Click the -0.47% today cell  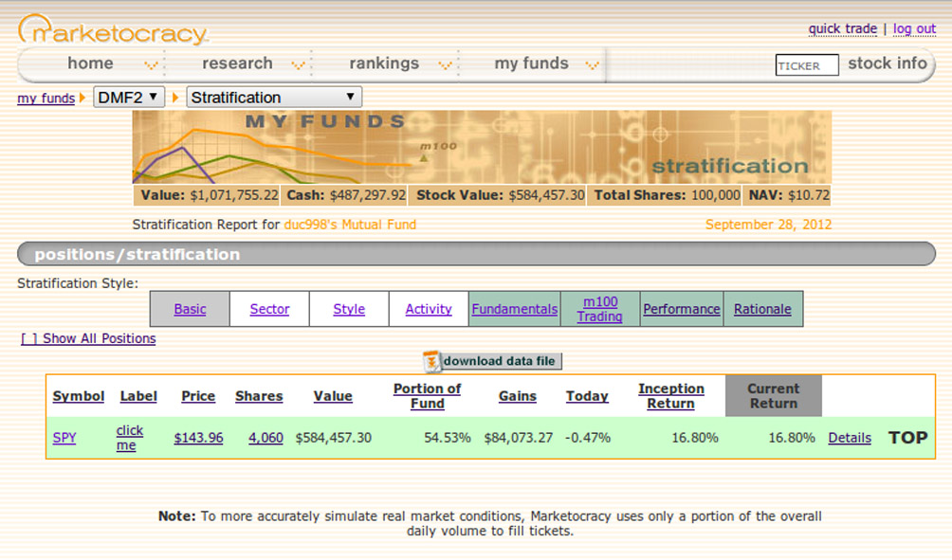coord(588,438)
